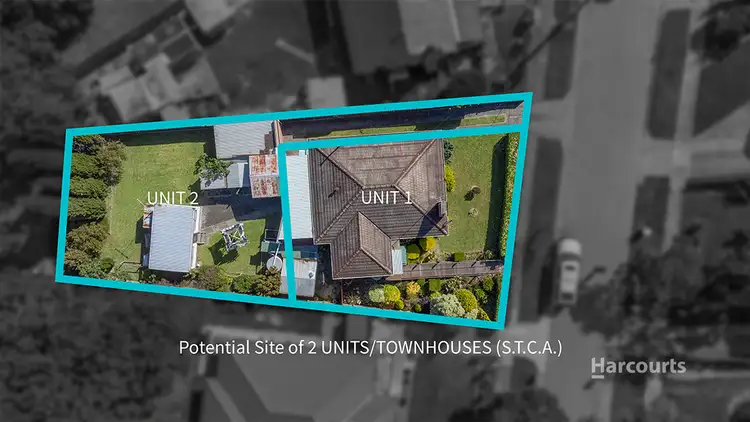The width and height of the screenshot is (750, 422).
Task: Click the cyan divider between the units
Action: click(x=283, y=220)
